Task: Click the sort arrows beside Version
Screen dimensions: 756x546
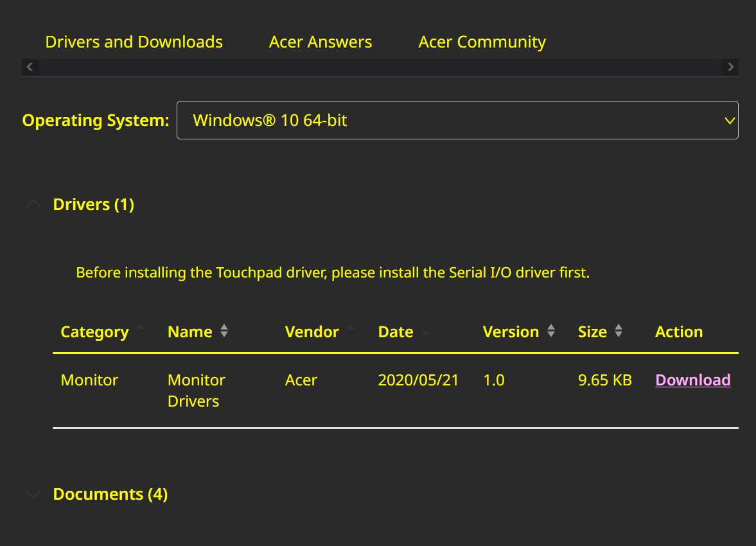Action: click(550, 331)
